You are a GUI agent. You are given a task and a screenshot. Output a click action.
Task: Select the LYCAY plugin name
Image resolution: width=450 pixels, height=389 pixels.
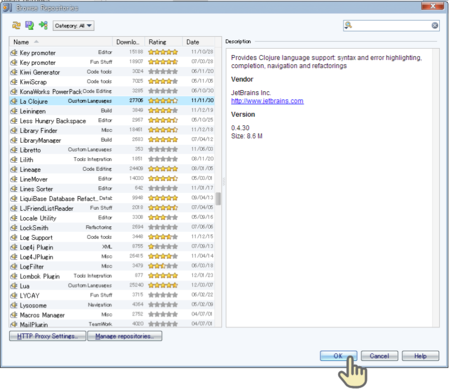(29, 295)
